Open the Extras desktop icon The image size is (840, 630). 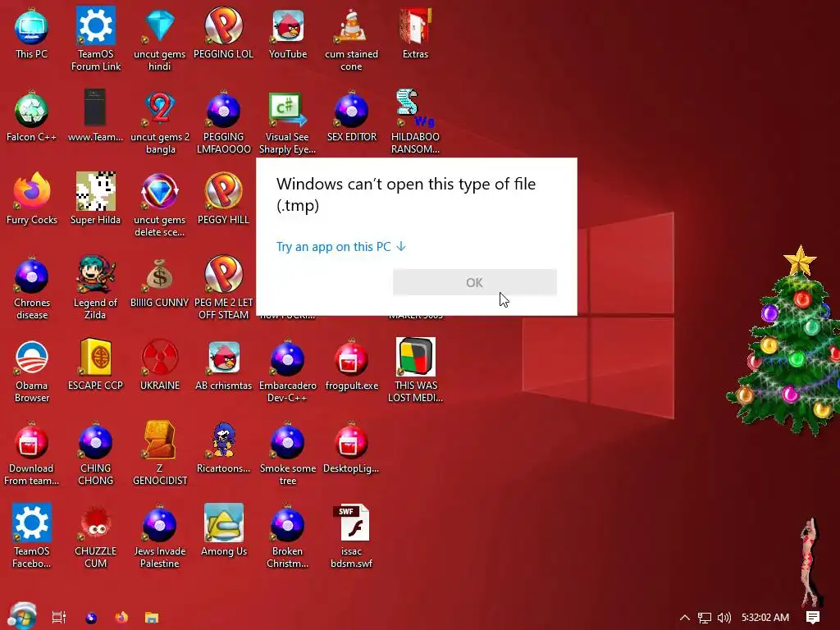415,33
